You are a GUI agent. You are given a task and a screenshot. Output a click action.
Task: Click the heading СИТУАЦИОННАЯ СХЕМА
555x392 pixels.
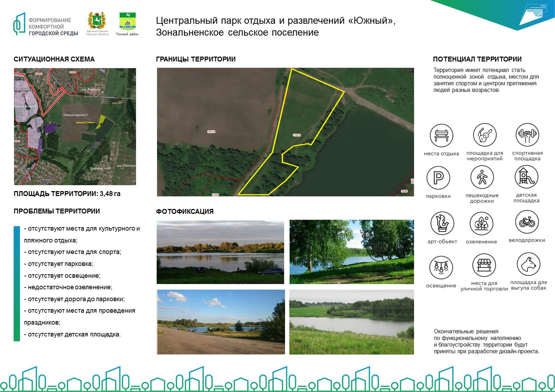tap(54, 59)
